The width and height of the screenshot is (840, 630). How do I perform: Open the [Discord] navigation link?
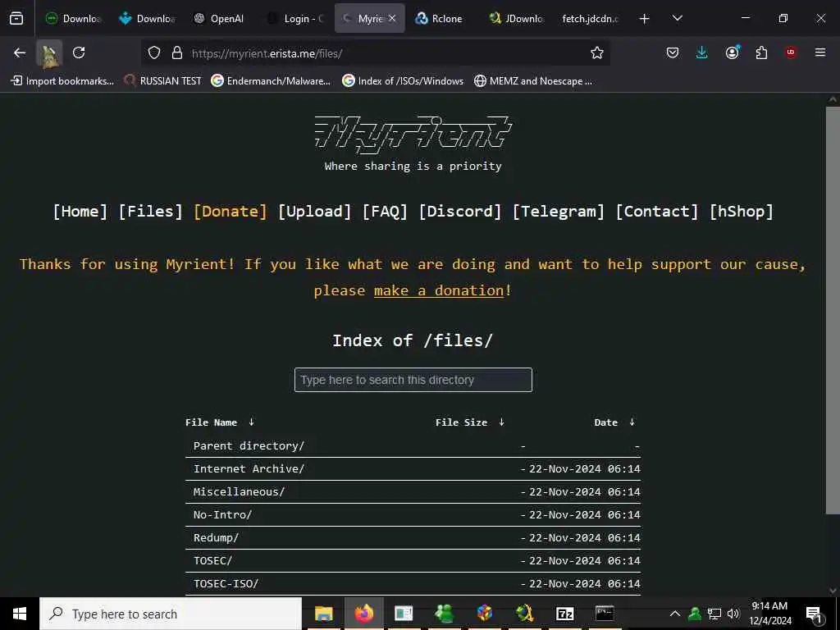459,211
